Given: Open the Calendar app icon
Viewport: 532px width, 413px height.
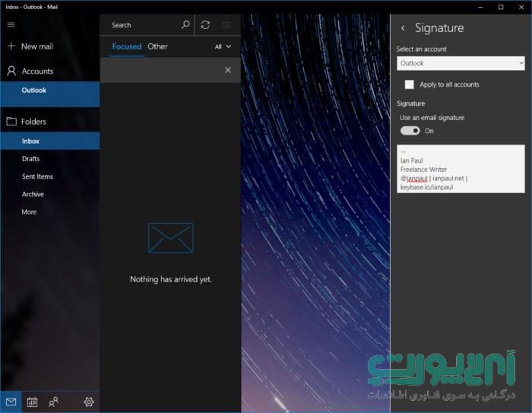Looking at the screenshot, I should click(x=32, y=402).
